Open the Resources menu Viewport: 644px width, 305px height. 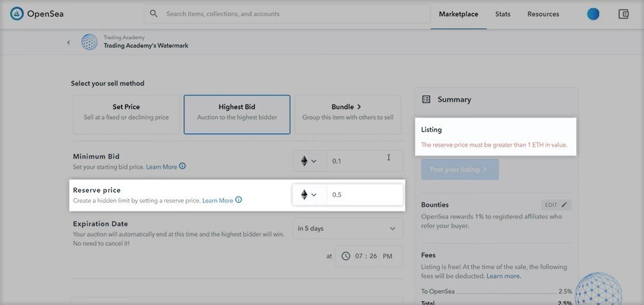pyautogui.click(x=543, y=14)
